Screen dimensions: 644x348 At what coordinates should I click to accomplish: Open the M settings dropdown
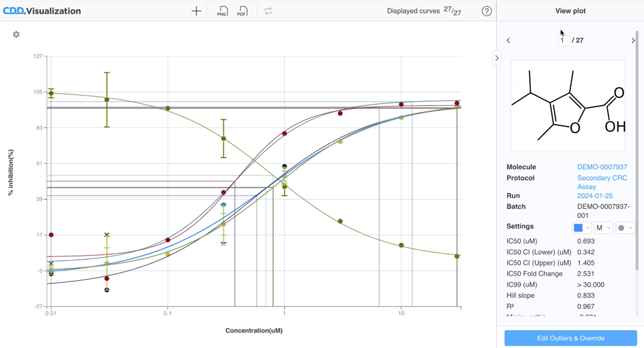[603, 228]
